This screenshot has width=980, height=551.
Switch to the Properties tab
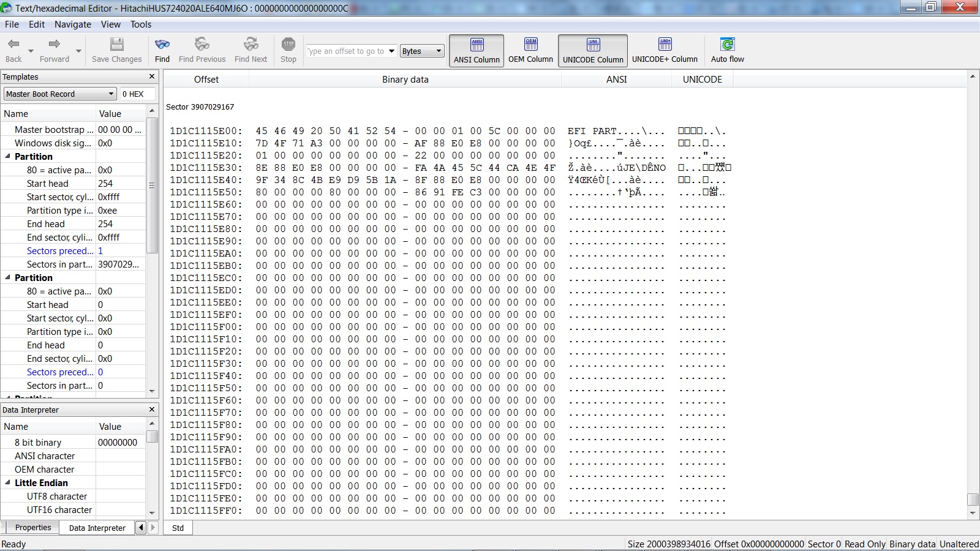[33, 527]
